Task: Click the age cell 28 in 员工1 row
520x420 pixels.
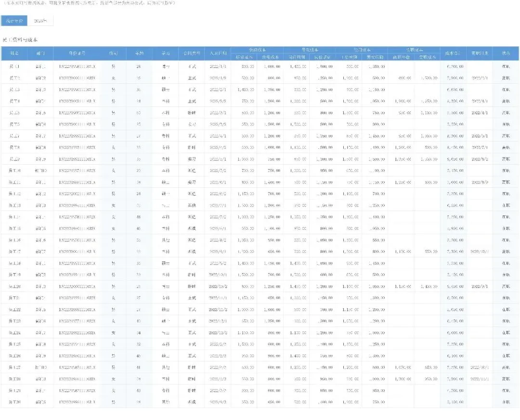Action: pos(139,66)
